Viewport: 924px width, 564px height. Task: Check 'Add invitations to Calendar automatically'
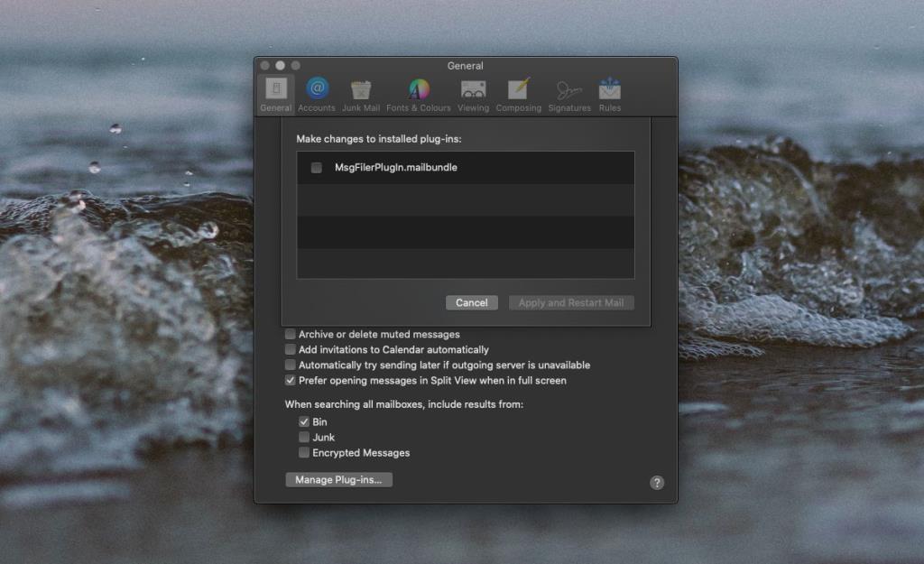(290, 349)
